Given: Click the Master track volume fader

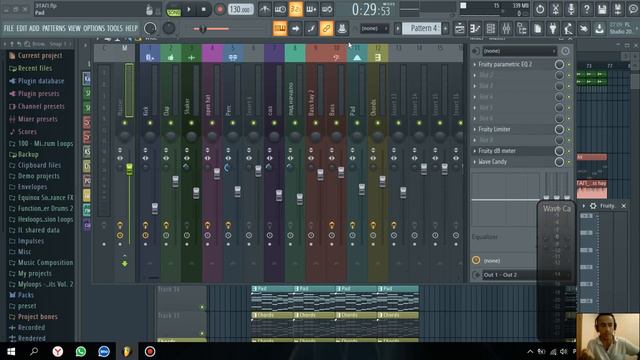Looking at the screenshot, I should tap(129, 169).
